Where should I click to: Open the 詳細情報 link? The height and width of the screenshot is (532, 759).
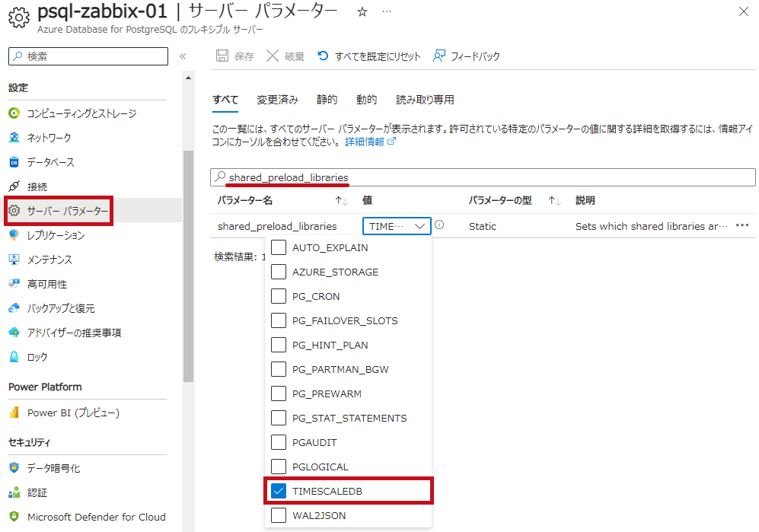point(370,142)
